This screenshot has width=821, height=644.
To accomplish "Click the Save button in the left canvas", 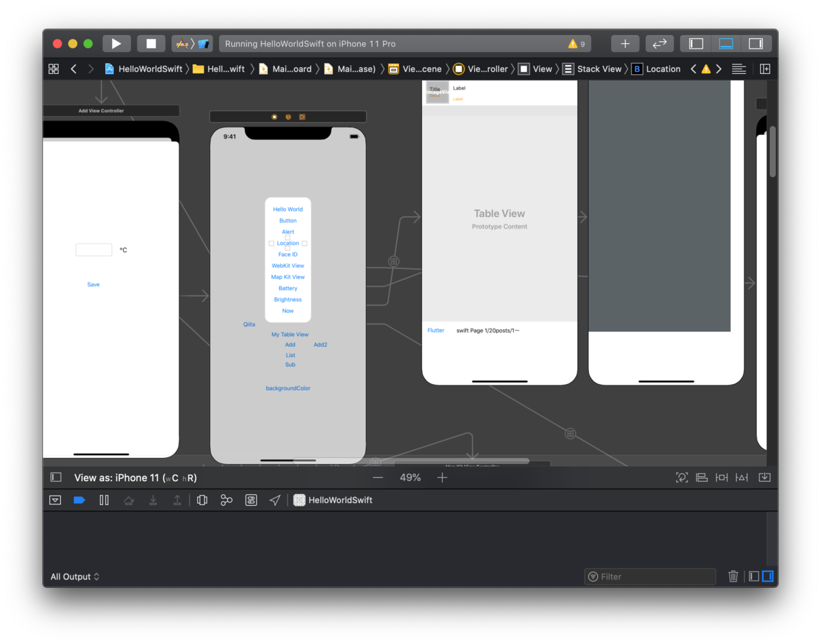I will click(x=93, y=284).
